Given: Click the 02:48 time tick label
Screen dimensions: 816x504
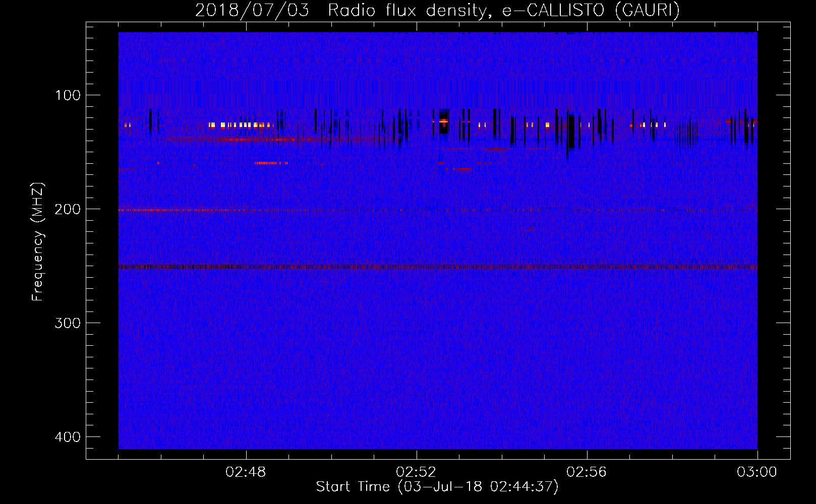Looking at the screenshot, I should click(246, 472).
